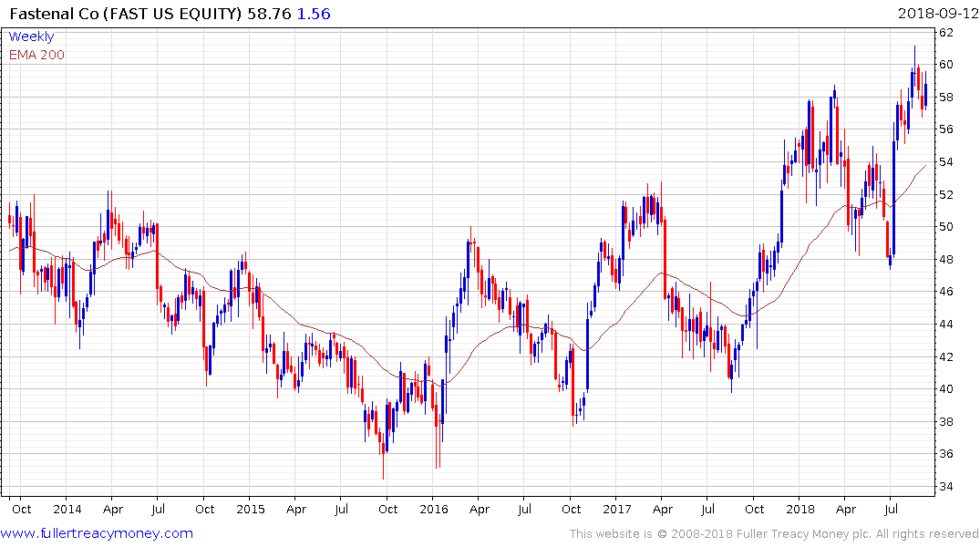The width and height of the screenshot is (980, 547).
Task: Click the Fastenal Co chart title
Action: [126, 14]
